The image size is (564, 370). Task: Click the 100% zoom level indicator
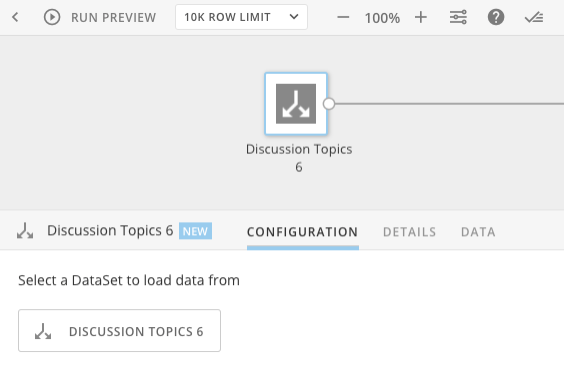(x=382, y=18)
